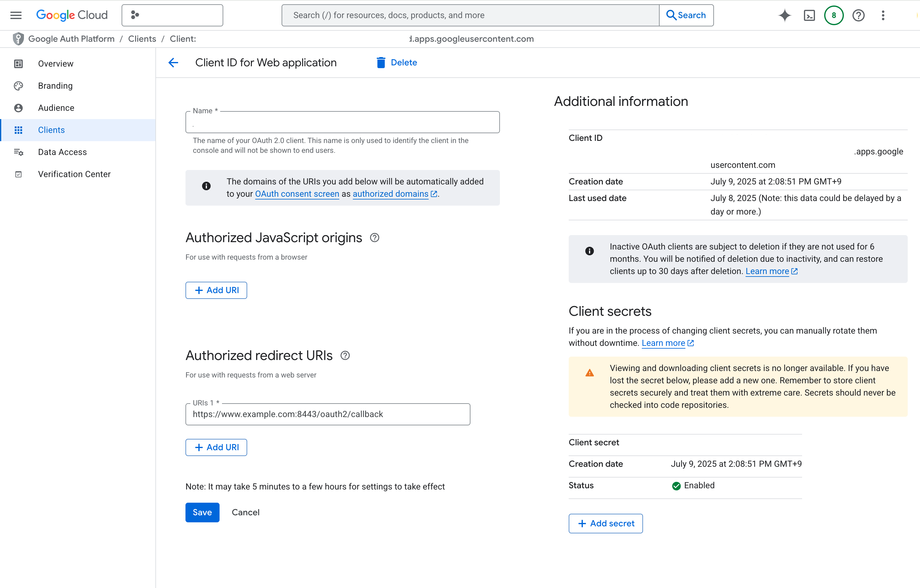Click the Gemini sparkle icon
Image resolution: width=920 pixels, height=588 pixels.
coord(784,15)
